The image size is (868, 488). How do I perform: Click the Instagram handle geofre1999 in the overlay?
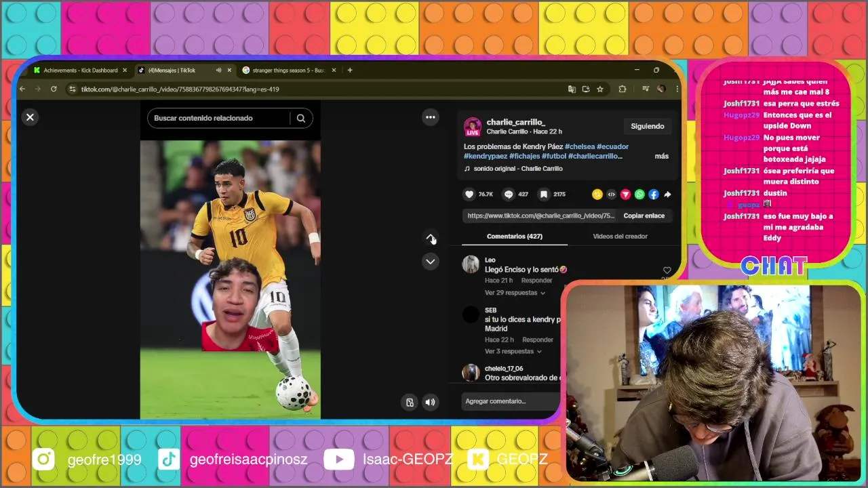[104, 460]
